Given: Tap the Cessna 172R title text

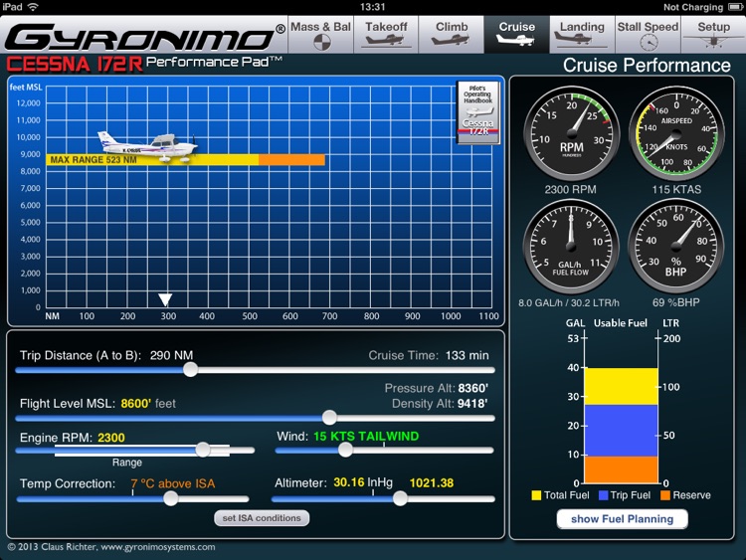Looking at the screenshot, I should 75,65.
